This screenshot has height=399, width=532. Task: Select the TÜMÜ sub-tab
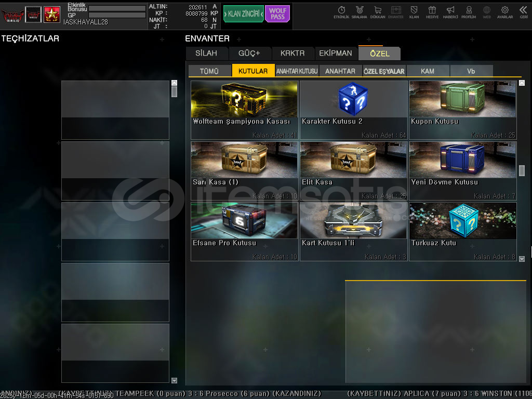click(209, 71)
